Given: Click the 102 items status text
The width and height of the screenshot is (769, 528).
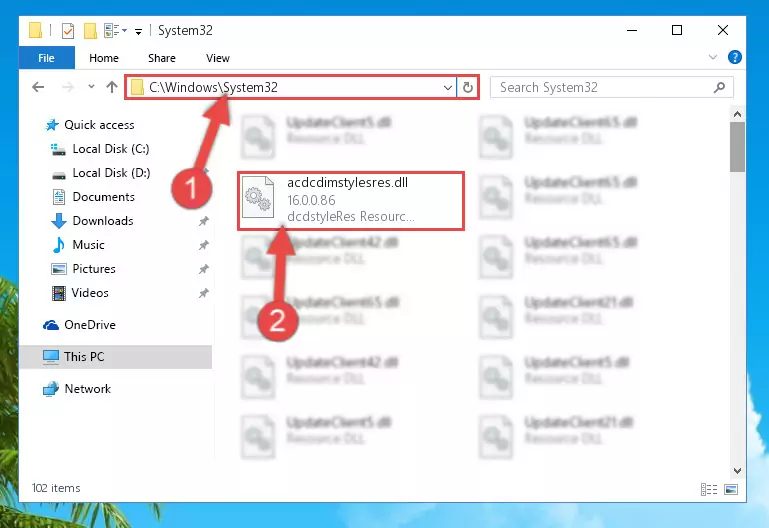Looking at the screenshot, I should (x=56, y=488).
